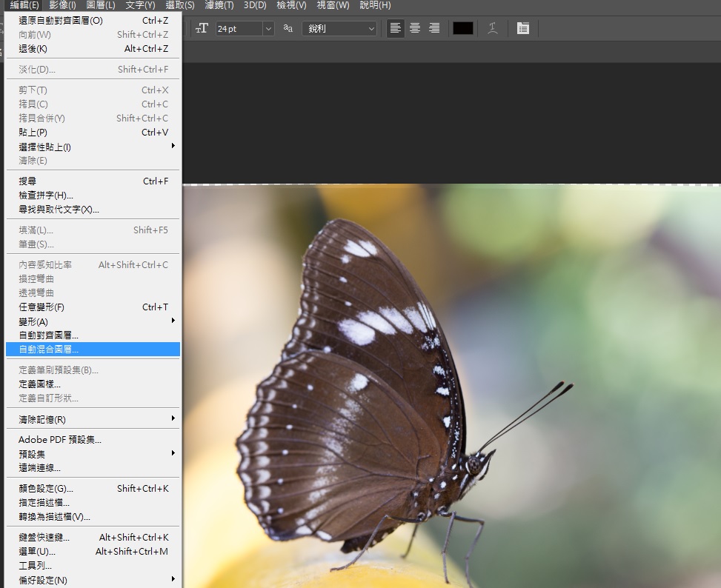
Task: Open the warped text creator
Action: (x=493, y=28)
